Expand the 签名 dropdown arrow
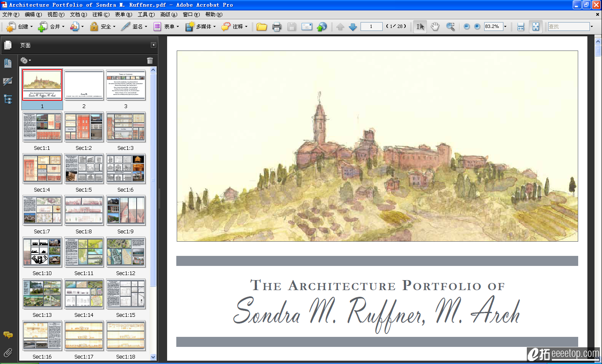This screenshot has width=602, height=364. pos(146,27)
